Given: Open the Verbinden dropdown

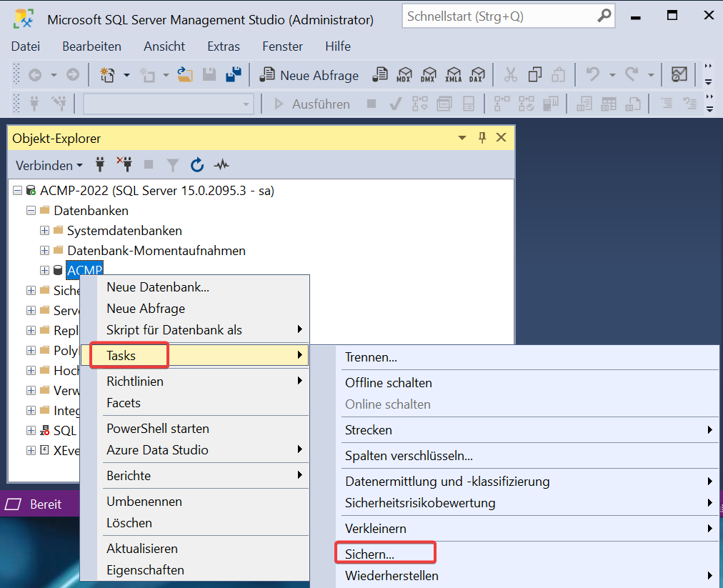Looking at the screenshot, I should click(49, 165).
